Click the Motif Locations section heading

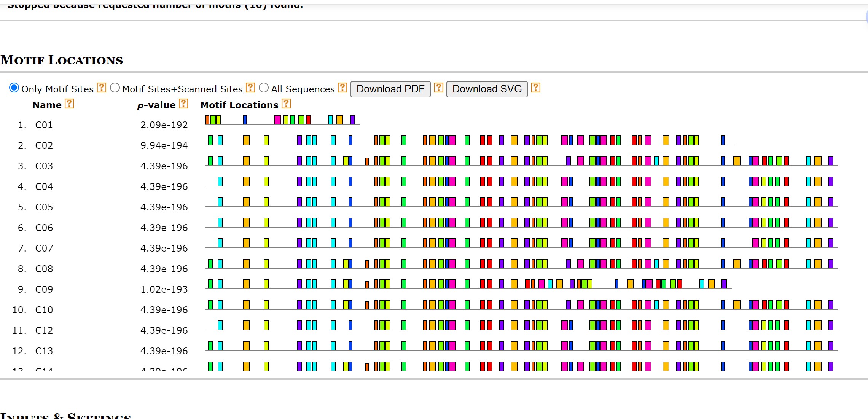click(x=62, y=60)
